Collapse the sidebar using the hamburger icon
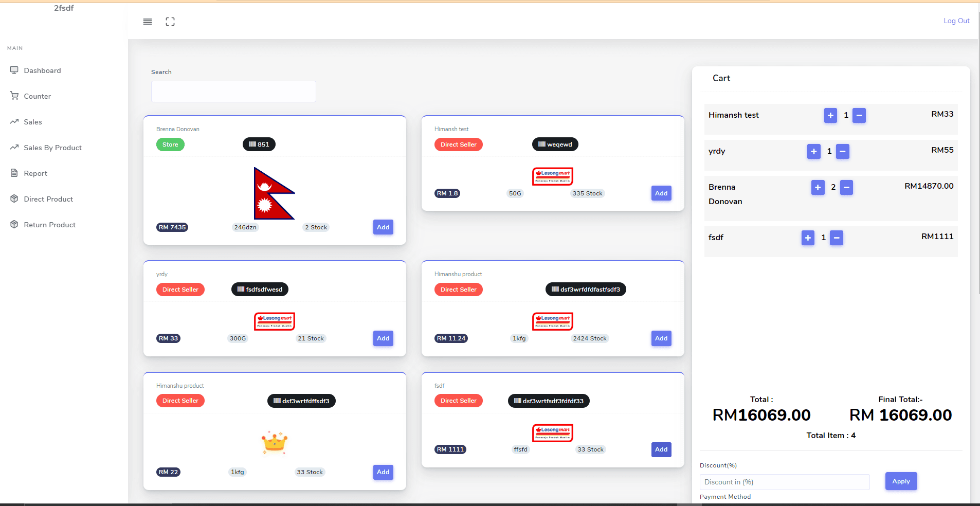Viewport: 980px width, 506px height. [x=148, y=22]
